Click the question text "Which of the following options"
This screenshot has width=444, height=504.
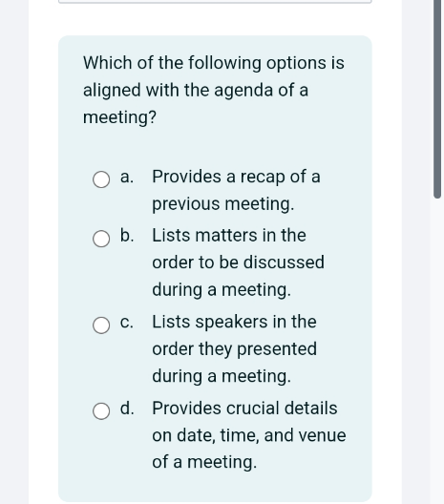(172, 63)
